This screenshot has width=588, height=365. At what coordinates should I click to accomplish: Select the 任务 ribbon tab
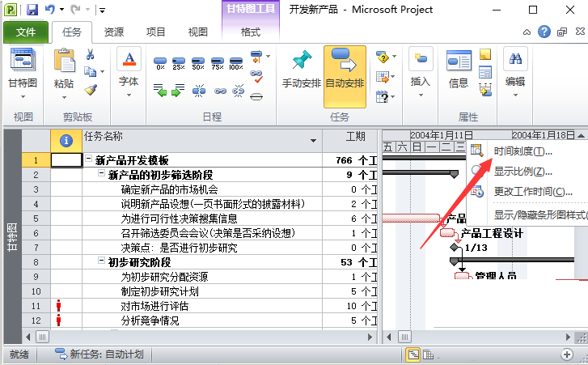(72, 32)
